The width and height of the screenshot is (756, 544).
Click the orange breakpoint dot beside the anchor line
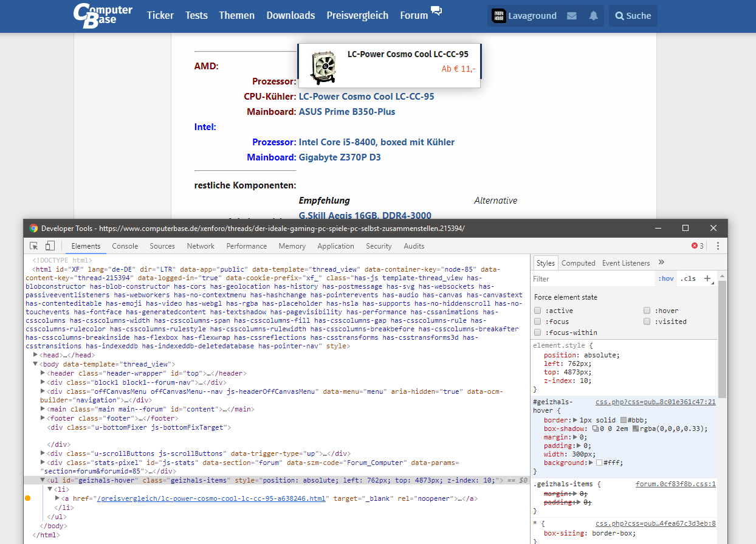27,498
